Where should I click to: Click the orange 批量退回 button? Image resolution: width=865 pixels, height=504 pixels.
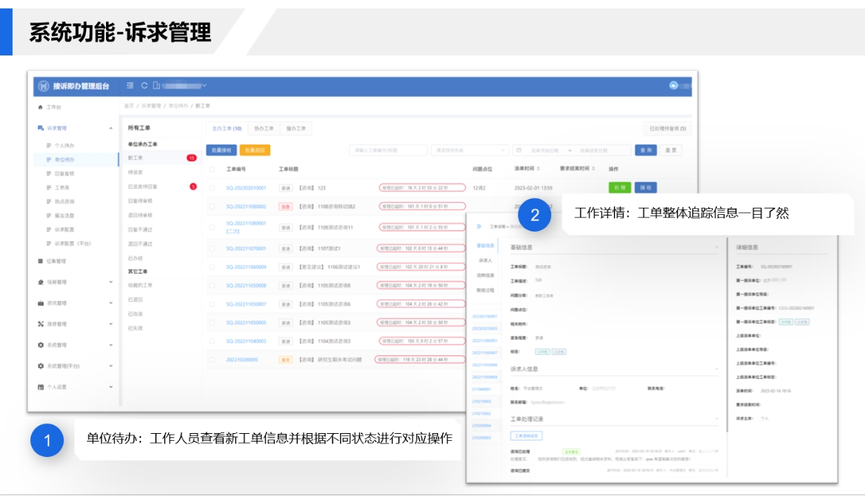pos(255,150)
